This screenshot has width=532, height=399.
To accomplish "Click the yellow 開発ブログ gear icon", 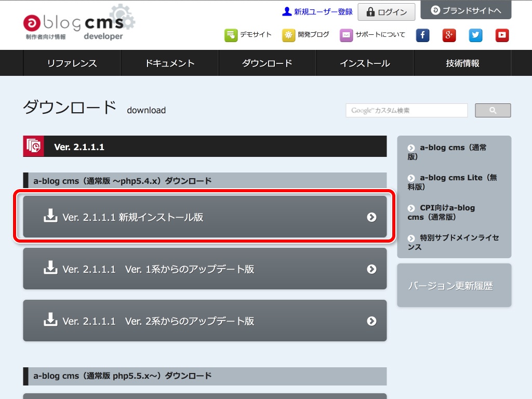I will pos(288,35).
